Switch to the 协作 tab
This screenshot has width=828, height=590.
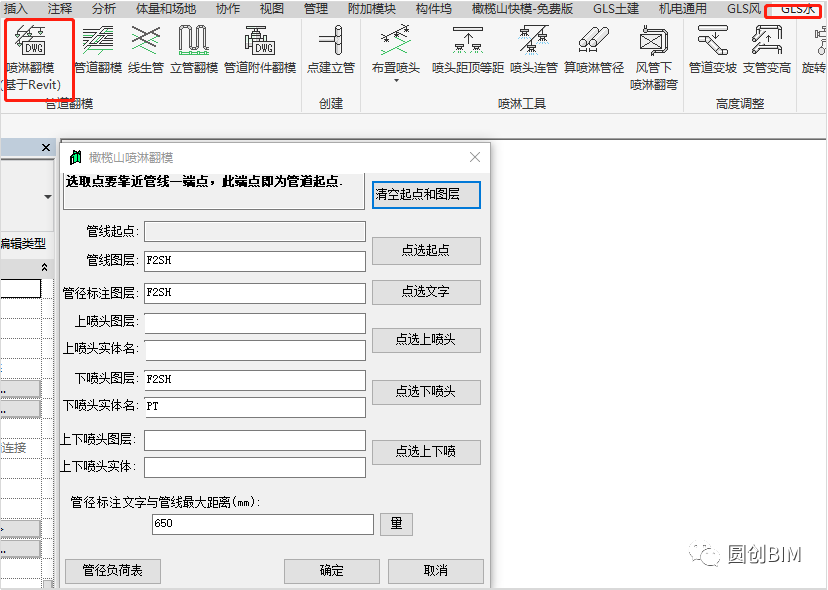[x=228, y=8]
